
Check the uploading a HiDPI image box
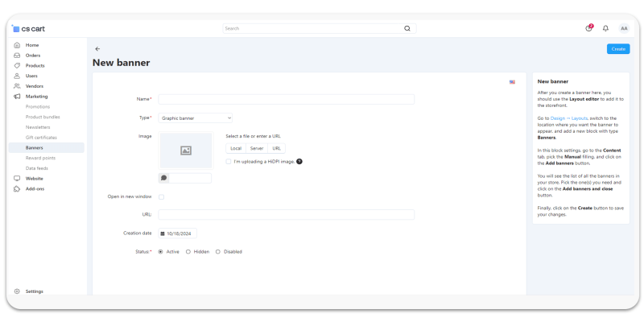(229, 161)
